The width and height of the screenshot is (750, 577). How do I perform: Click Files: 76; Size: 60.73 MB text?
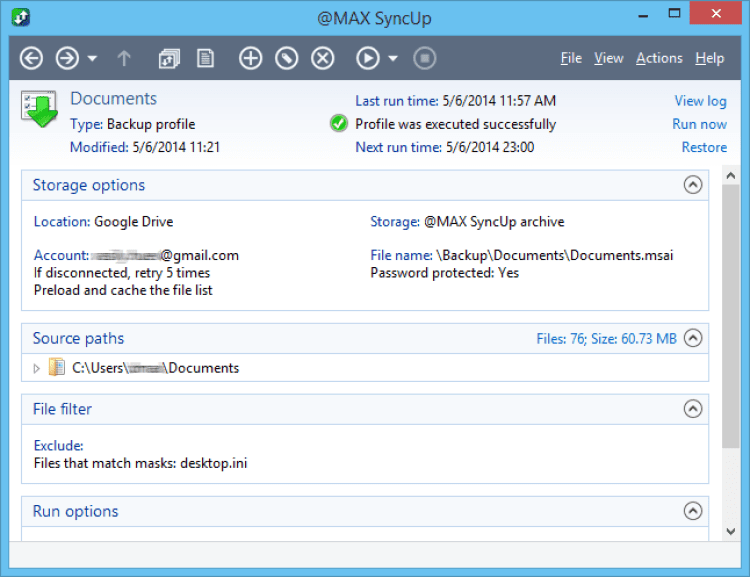[607, 339]
